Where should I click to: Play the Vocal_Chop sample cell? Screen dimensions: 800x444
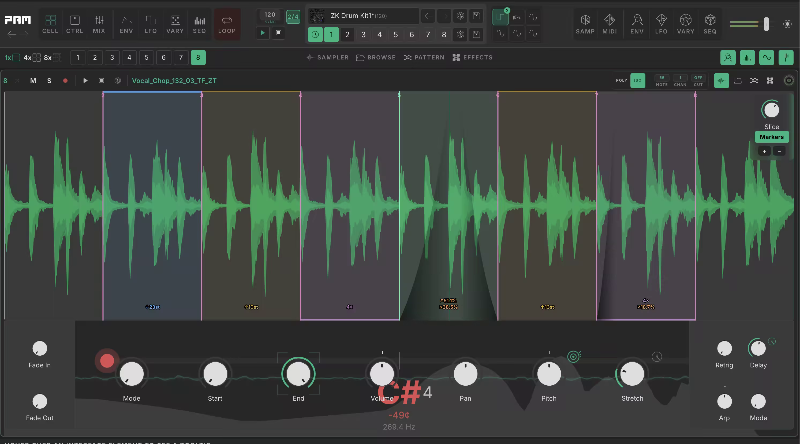pyautogui.click(x=85, y=81)
